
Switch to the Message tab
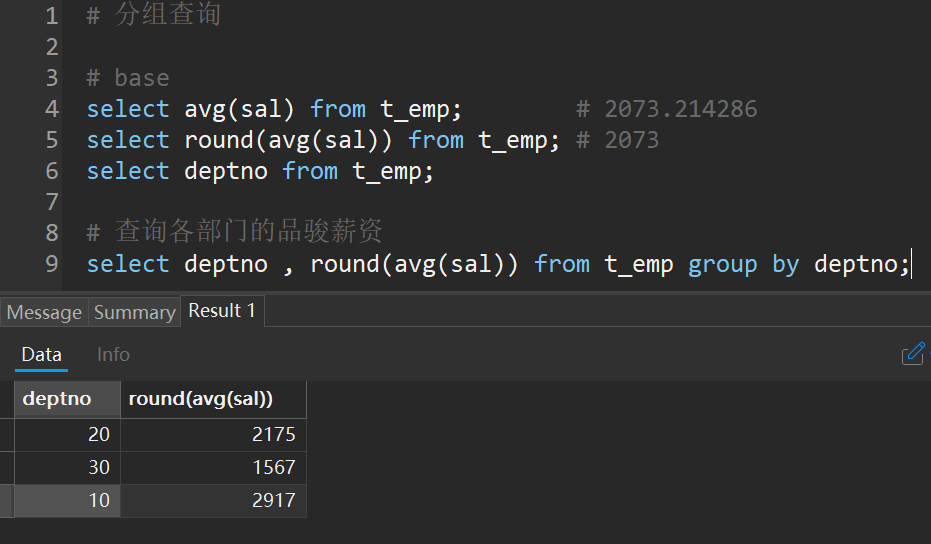[45, 312]
